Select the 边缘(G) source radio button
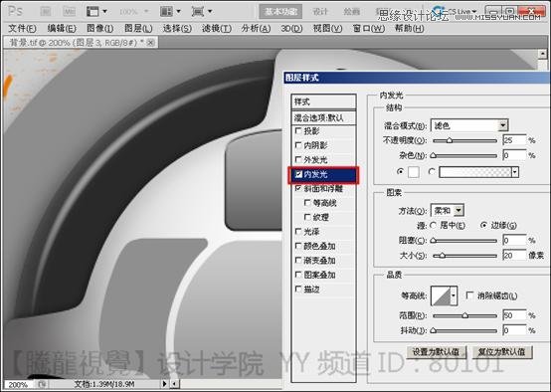Viewport: 551px width, 392px height. pyautogui.click(x=484, y=226)
